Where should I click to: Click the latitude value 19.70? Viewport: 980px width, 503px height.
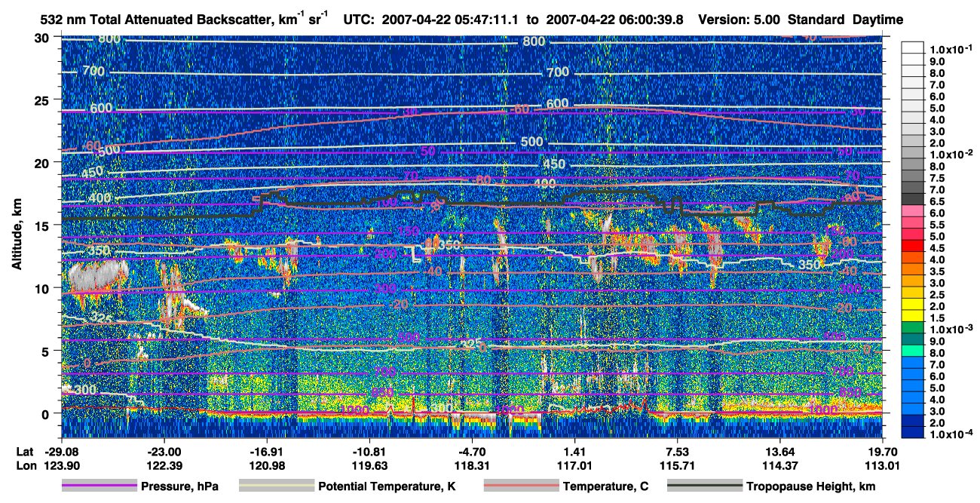(x=882, y=452)
